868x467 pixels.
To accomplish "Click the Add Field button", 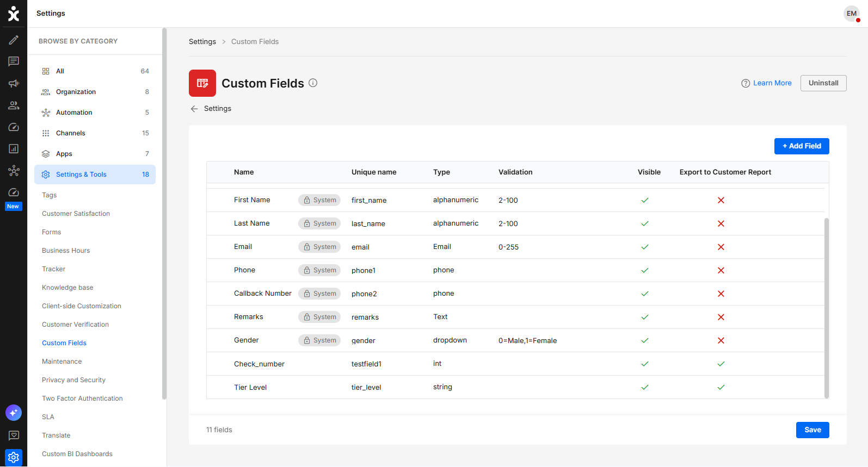I will (x=802, y=146).
